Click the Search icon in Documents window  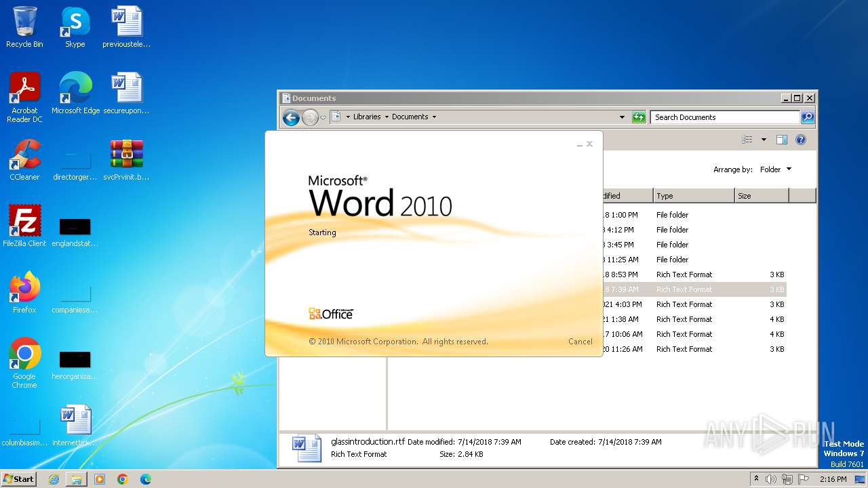807,117
